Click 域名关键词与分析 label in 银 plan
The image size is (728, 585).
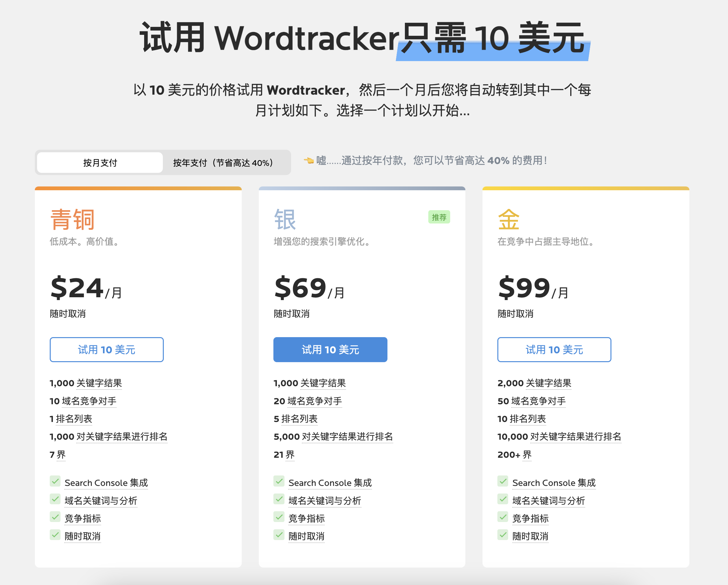click(x=325, y=501)
